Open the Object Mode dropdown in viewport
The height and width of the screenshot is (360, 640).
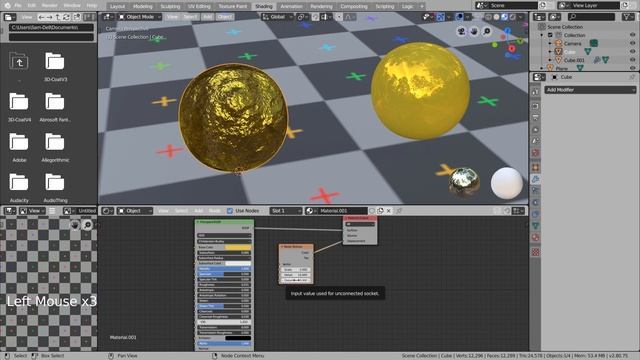(x=140, y=17)
